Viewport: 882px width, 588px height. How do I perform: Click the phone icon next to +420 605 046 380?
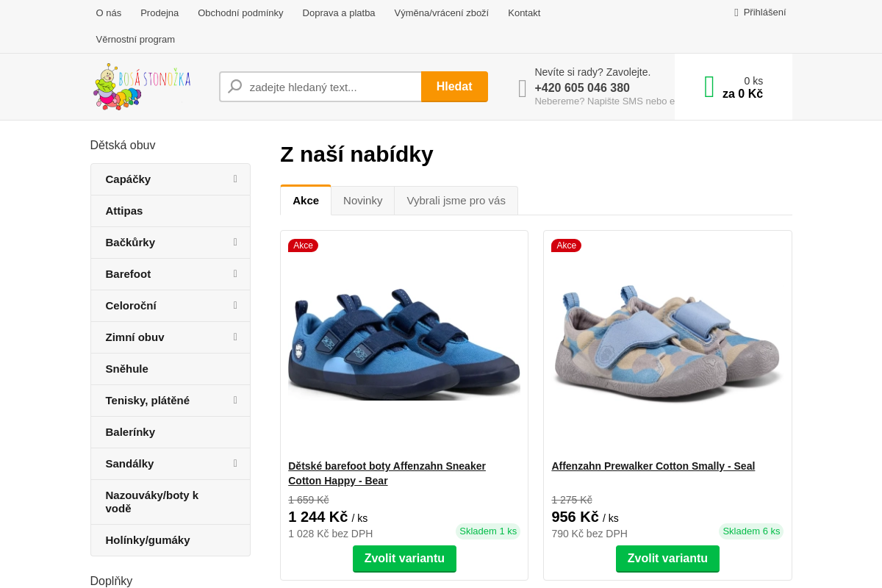point(521,88)
